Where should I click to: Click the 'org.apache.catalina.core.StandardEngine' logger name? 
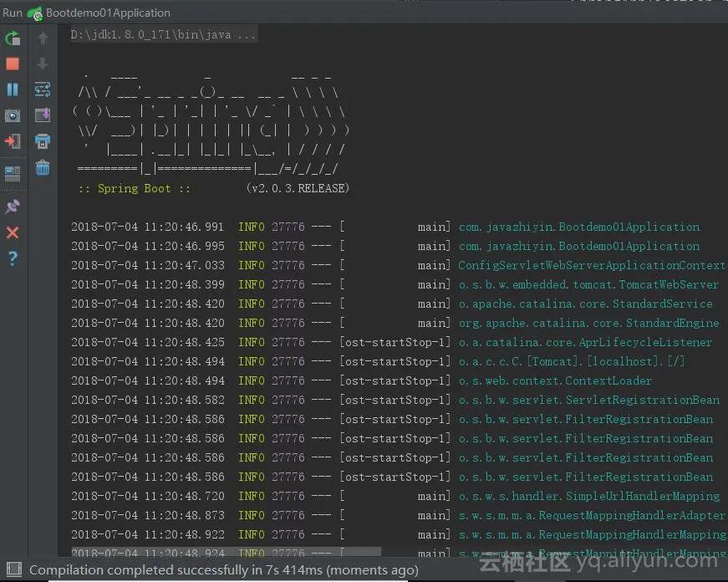tap(588, 323)
